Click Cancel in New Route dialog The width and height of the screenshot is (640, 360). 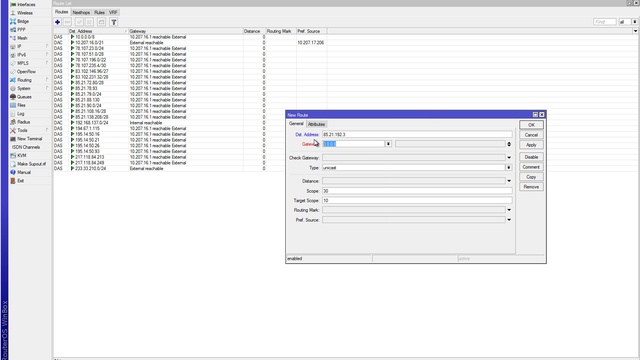point(531,135)
